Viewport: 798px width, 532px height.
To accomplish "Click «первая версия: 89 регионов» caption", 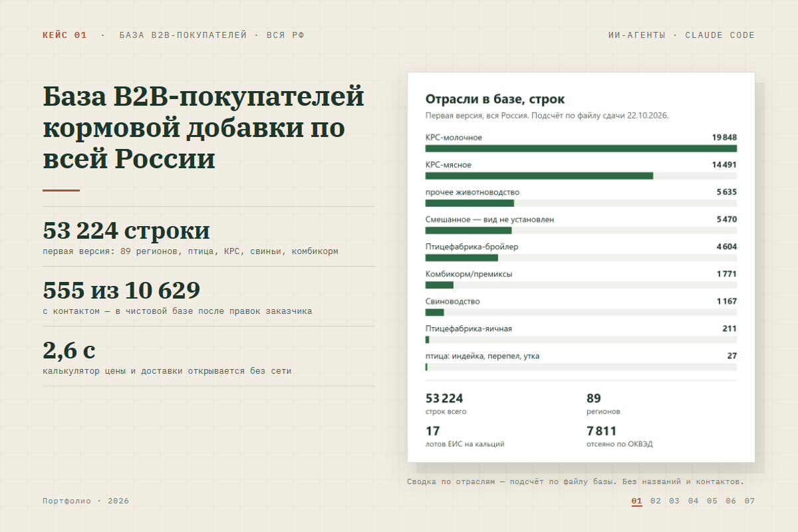I will [x=190, y=251].
